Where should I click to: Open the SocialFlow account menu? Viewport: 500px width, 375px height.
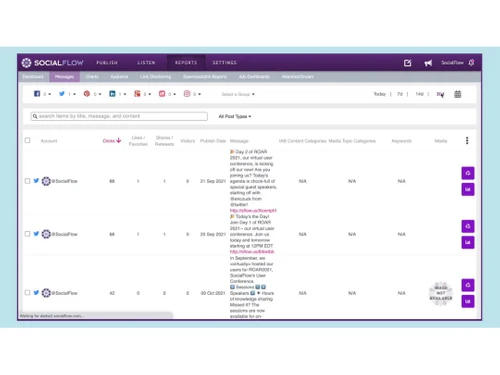[452, 63]
